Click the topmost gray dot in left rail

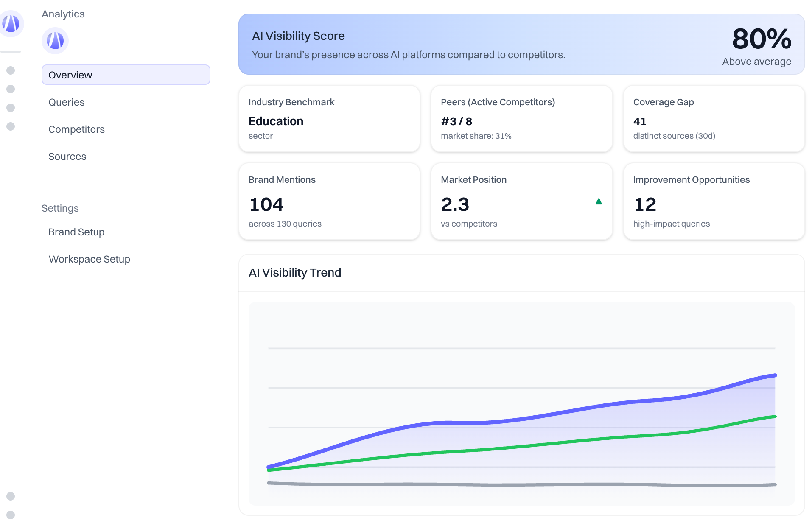coord(11,70)
